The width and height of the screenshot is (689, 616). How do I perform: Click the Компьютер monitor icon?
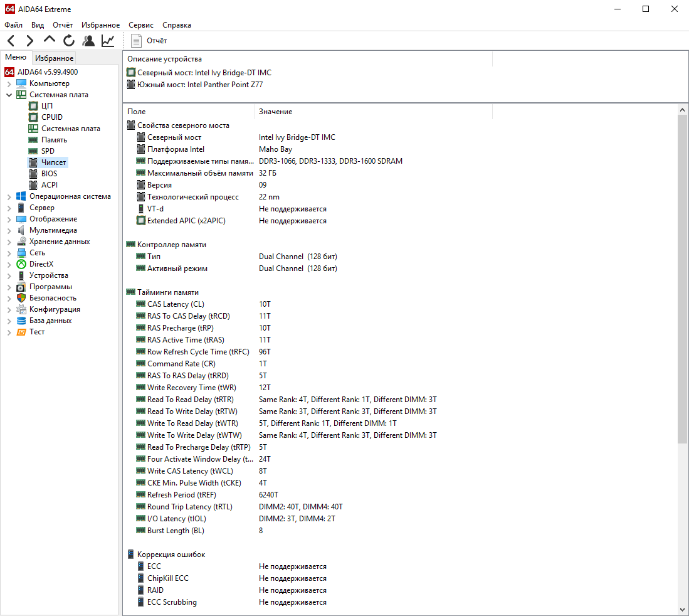(21, 83)
